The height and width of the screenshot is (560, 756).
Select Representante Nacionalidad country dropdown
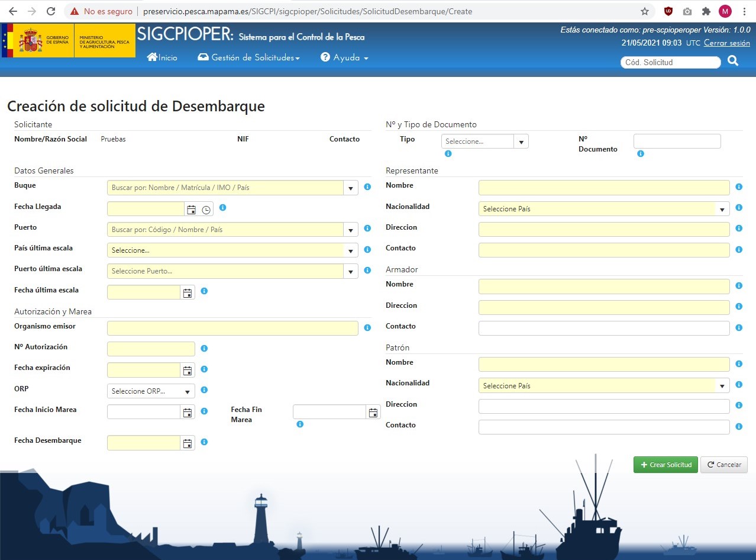pos(722,209)
